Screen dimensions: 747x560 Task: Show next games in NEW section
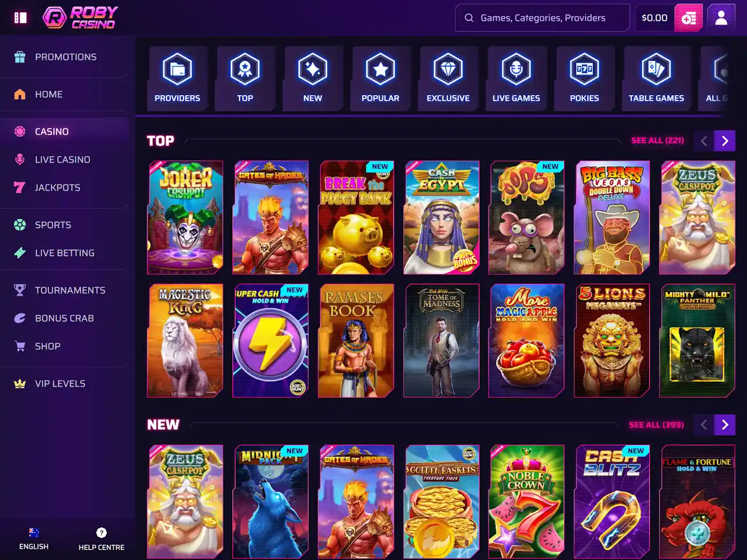pyautogui.click(x=725, y=425)
